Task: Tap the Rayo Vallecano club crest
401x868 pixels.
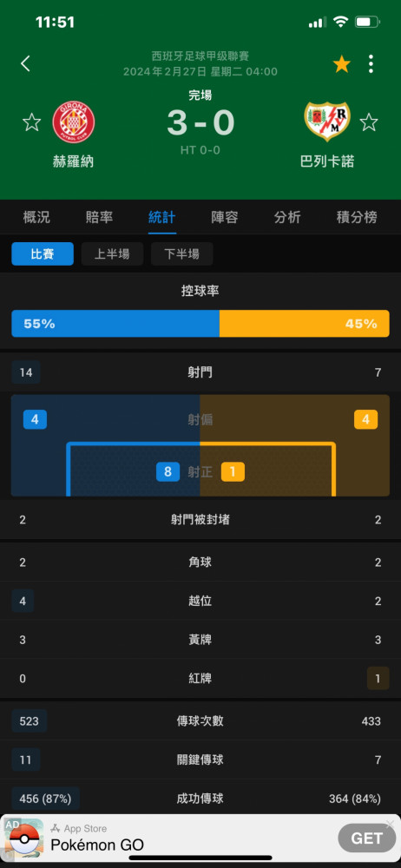Action: click(326, 122)
